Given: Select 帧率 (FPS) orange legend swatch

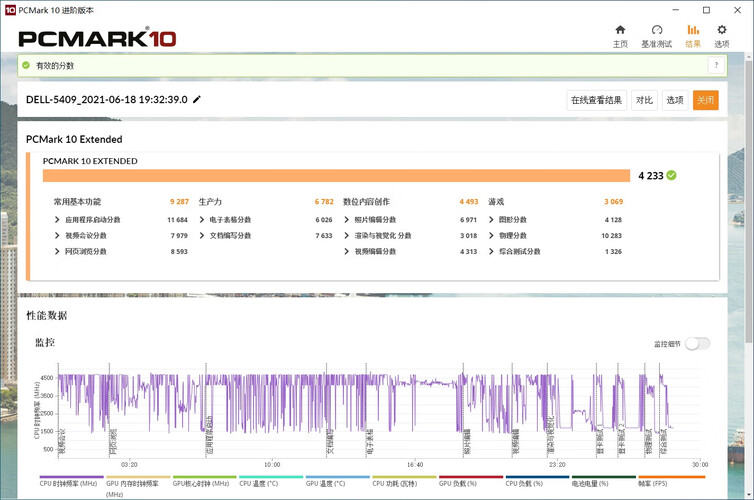Looking at the screenshot, I should pyautogui.click(x=671, y=477).
